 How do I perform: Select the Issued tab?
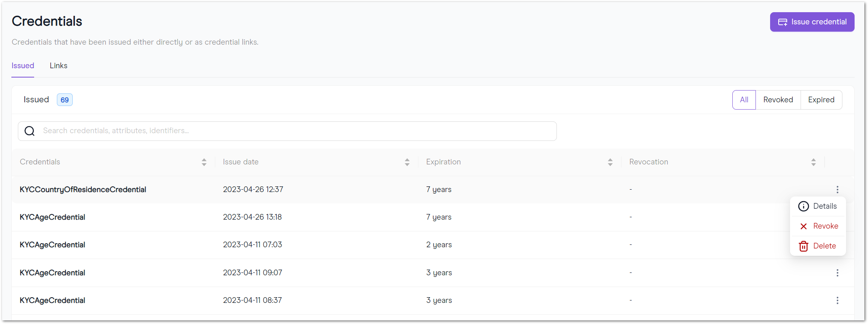[23, 66]
